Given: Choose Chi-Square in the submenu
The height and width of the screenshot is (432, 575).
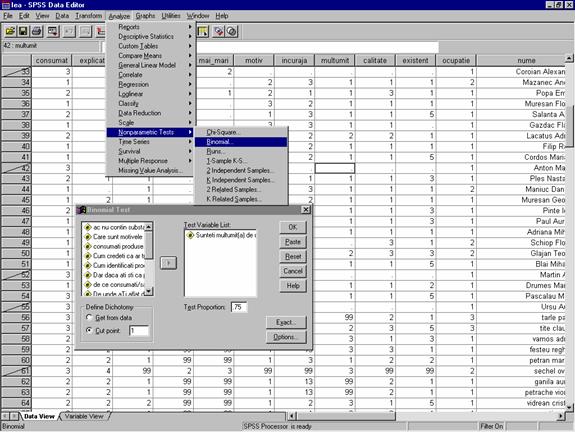Looking at the screenshot, I should 241,132.
